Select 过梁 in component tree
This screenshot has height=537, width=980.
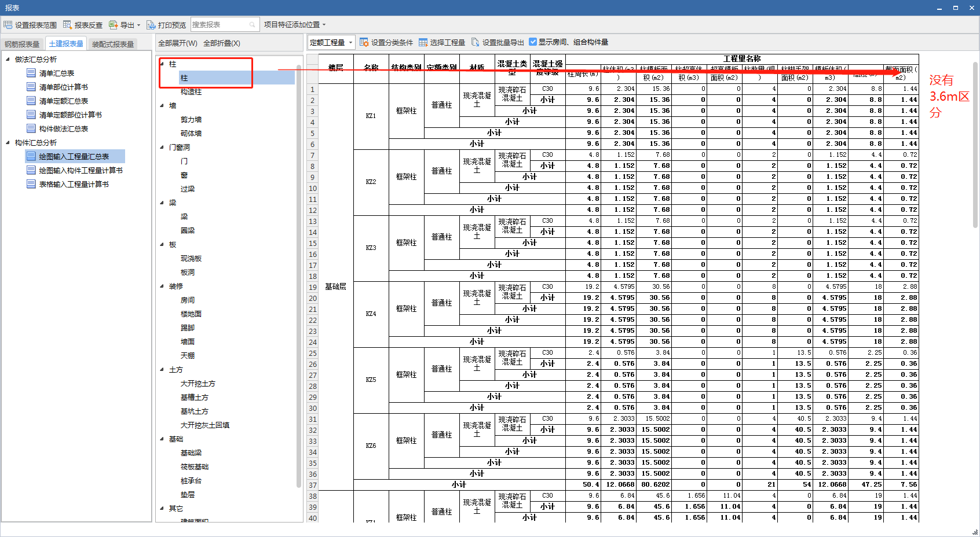[188, 189]
